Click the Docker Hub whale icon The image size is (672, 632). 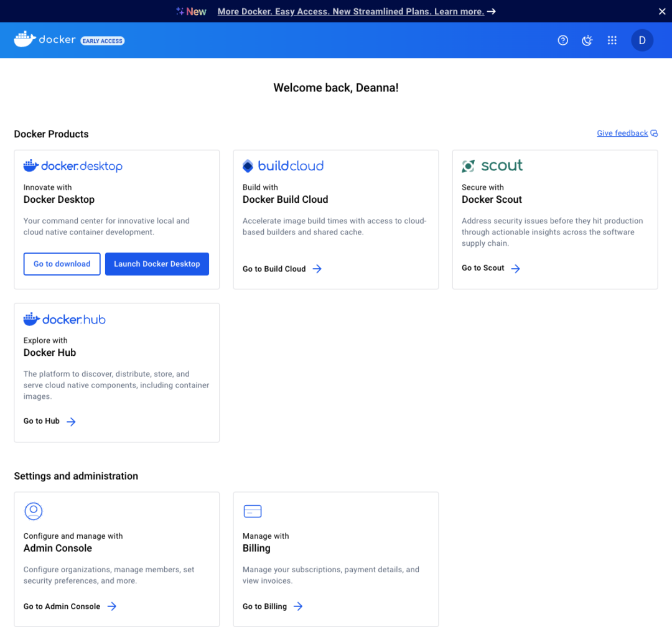[30, 318]
